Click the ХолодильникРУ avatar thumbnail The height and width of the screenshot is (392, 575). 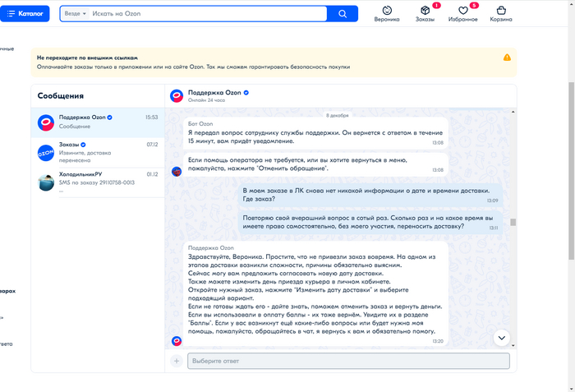(46, 182)
